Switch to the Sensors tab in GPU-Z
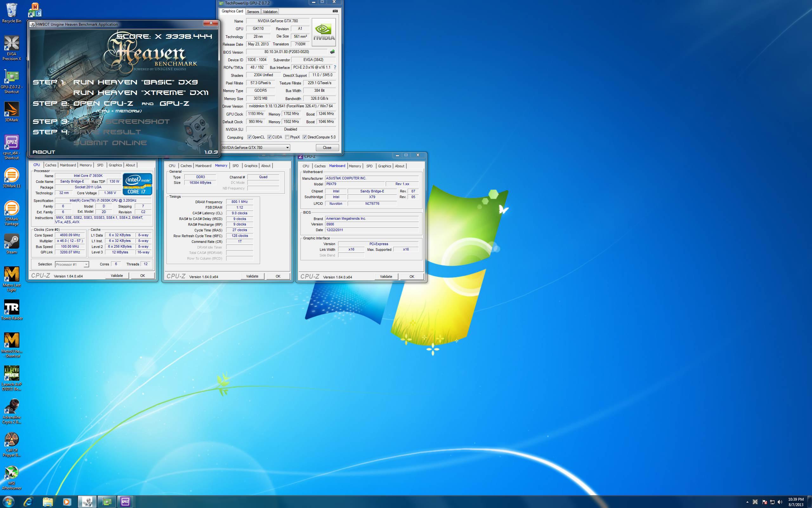This screenshot has height=508, width=812. click(253, 11)
